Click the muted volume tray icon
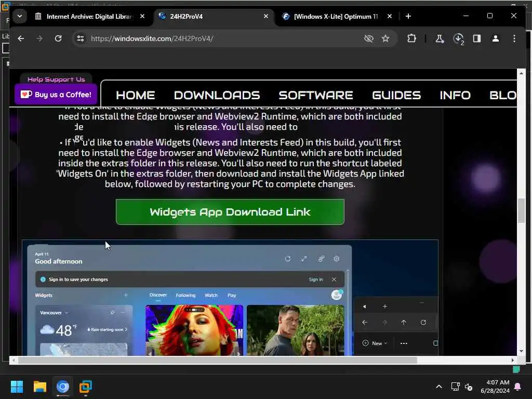Viewport: 532px width, 399px height. pos(469,387)
